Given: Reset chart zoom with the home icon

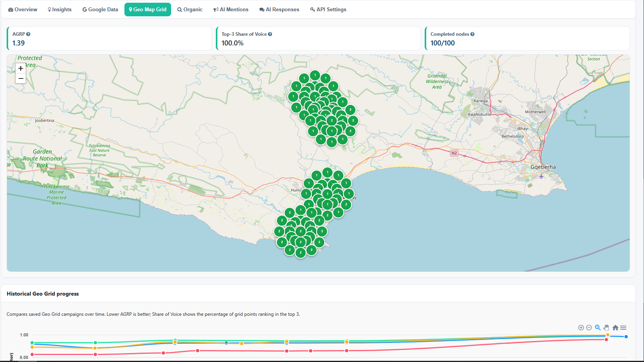Looking at the screenshot, I should [x=615, y=328].
